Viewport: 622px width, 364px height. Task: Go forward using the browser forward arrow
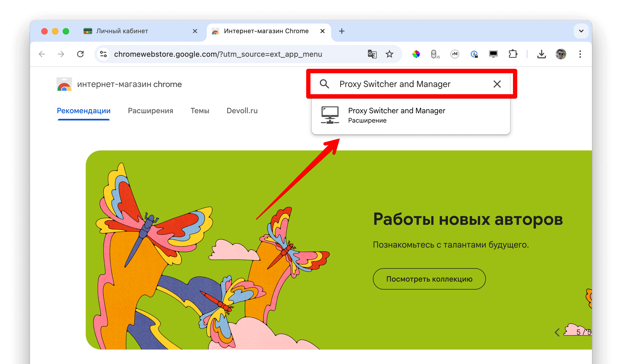(x=61, y=54)
